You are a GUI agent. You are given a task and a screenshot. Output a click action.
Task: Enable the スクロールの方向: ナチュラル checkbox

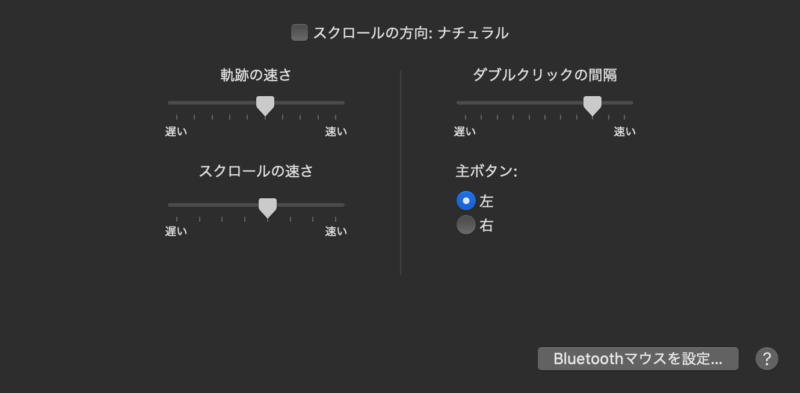299,33
